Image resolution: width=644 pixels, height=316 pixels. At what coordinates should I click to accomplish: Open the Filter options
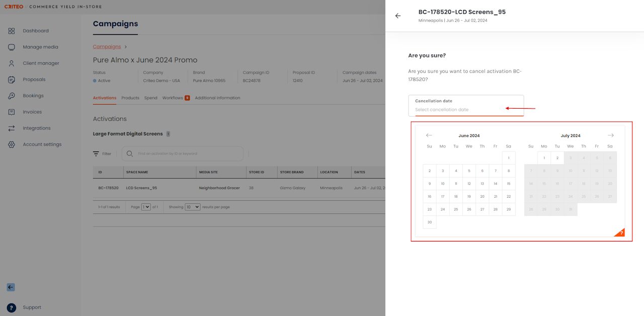(x=102, y=154)
